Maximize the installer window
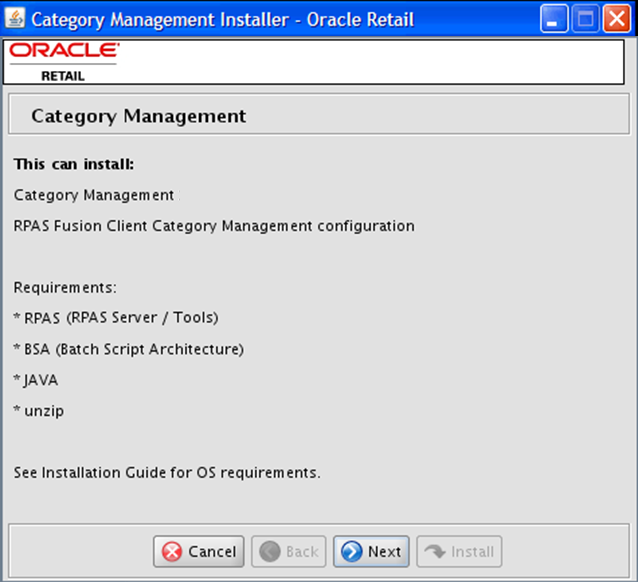This screenshot has height=582, width=638. (x=586, y=18)
